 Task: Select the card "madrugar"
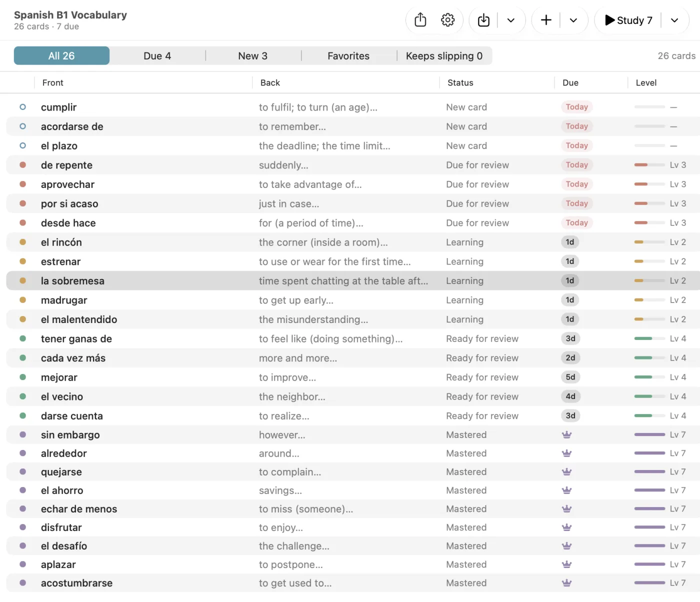(x=353, y=300)
